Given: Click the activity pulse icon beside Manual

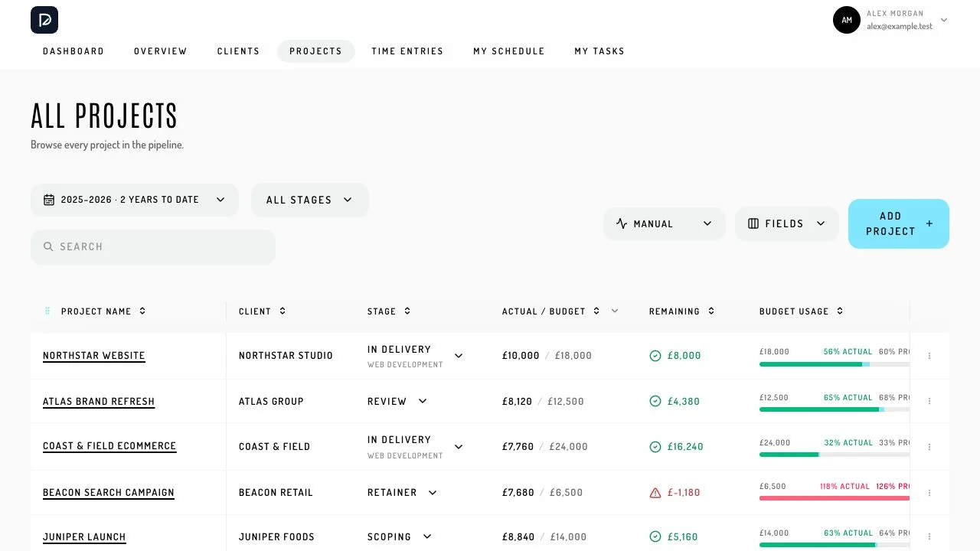Looking at the screenshot, I should pos(622,223).
